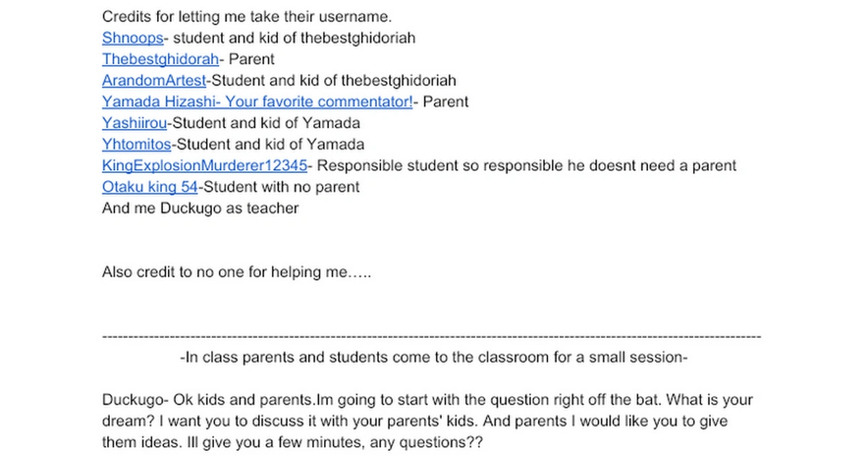Open the Thebestghidorah profile link
This screenshot has width=868, height=456.
click(x=160, y=59)
